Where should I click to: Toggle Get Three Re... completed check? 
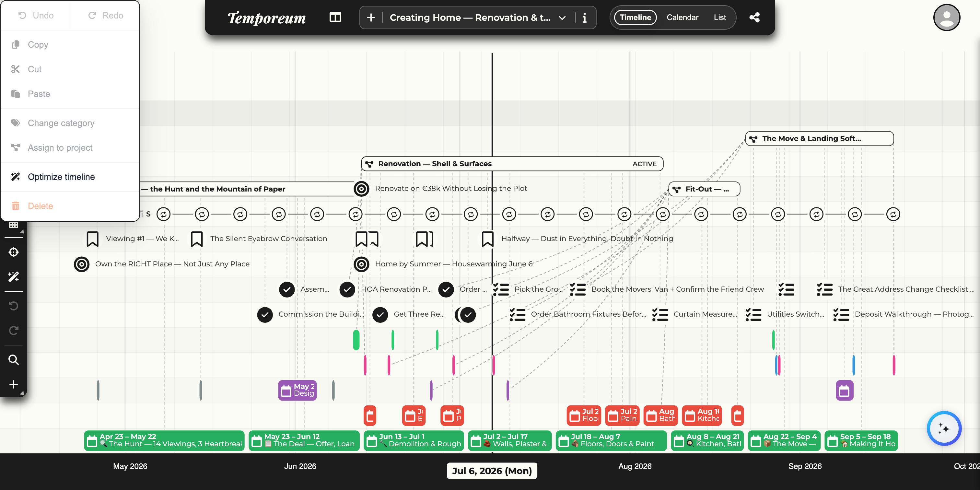(x=380, y=315)
